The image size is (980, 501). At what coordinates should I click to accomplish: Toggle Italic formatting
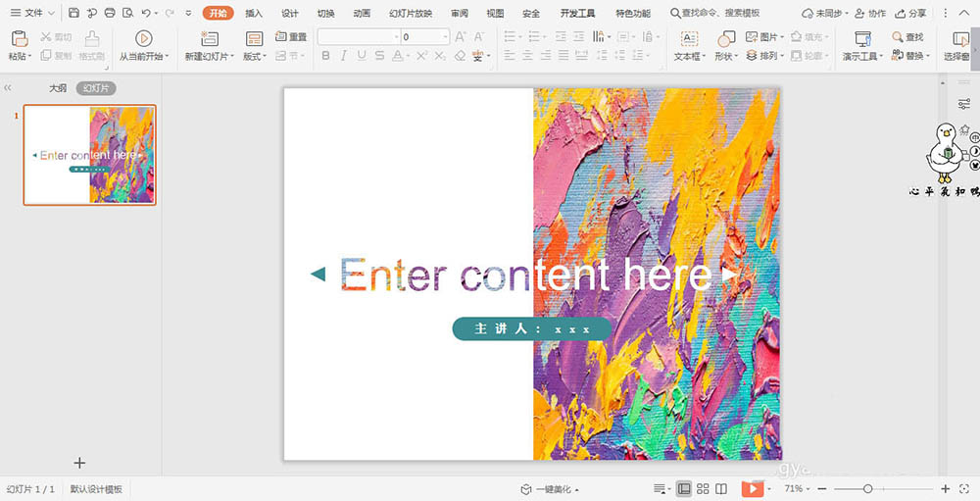[344, 56]
